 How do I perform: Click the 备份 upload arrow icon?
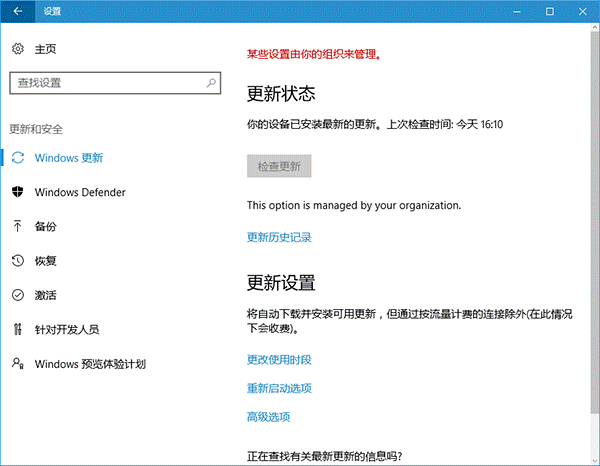18,226
